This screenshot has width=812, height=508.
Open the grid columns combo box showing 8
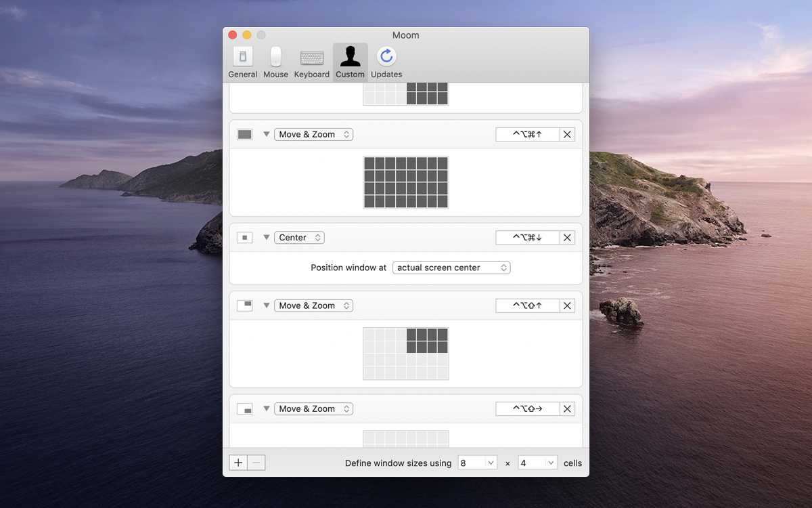[x=478, y=463]
